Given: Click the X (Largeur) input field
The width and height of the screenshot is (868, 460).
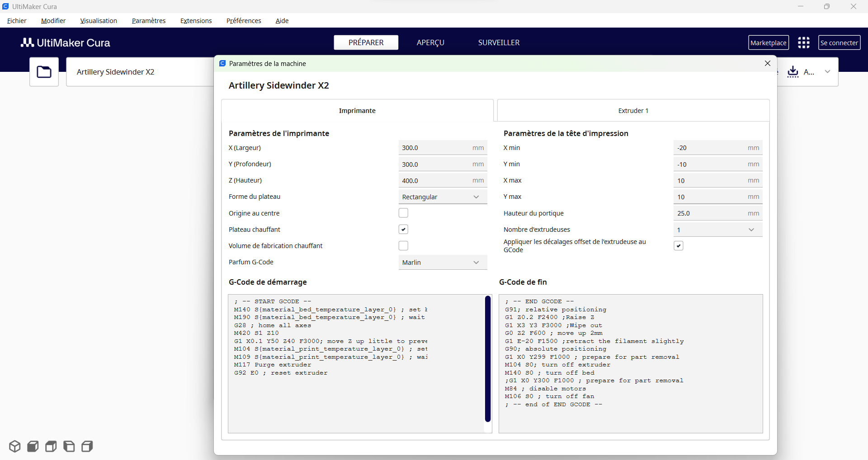Looking at the screenshot, I should pos(443,148).
